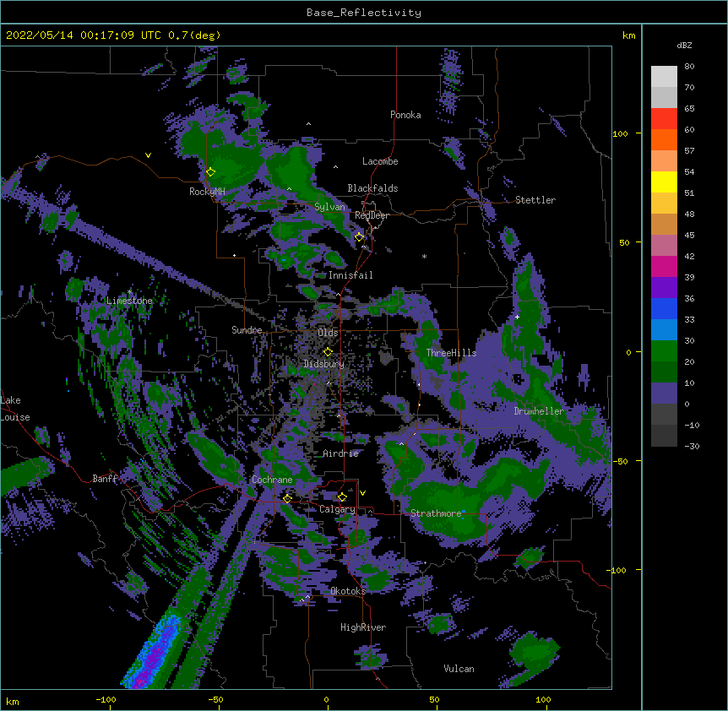Click the yellow marker near RedDeer
This screenshot has width=728, height=711.
tap(359, 237)
